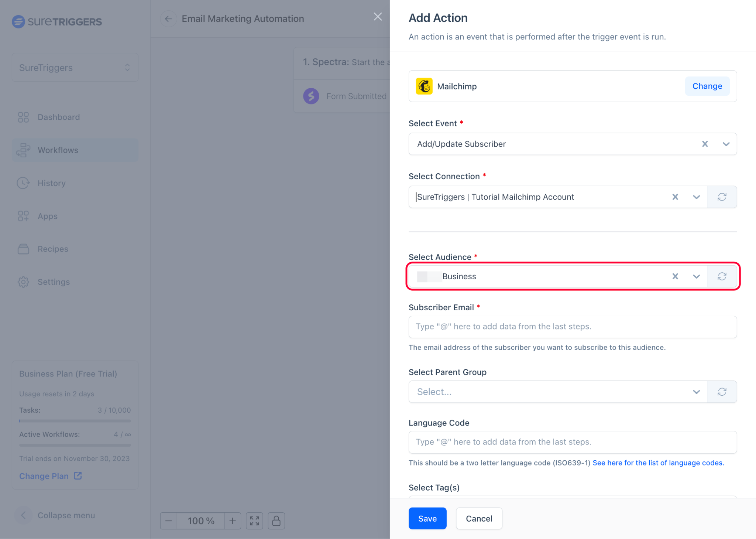Viewport: 756px width, 539px height.
Task: Open the language codes list link
Action: [658, 463]
